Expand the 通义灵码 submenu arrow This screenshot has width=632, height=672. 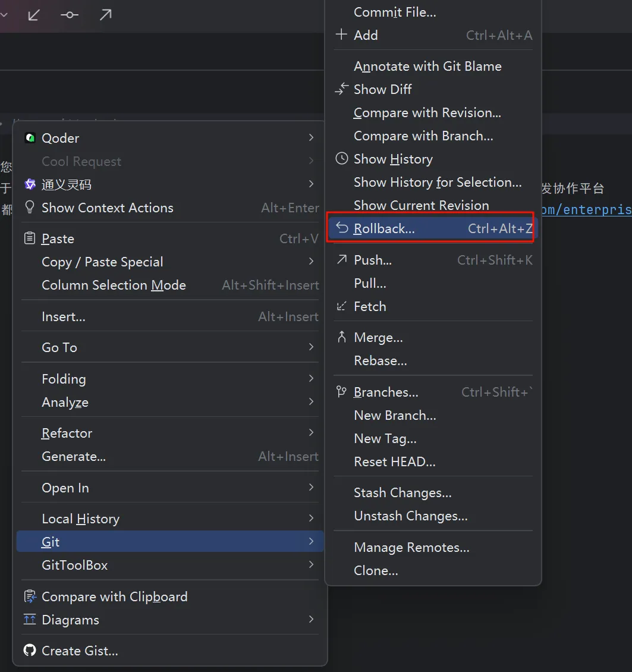[312, 184]
